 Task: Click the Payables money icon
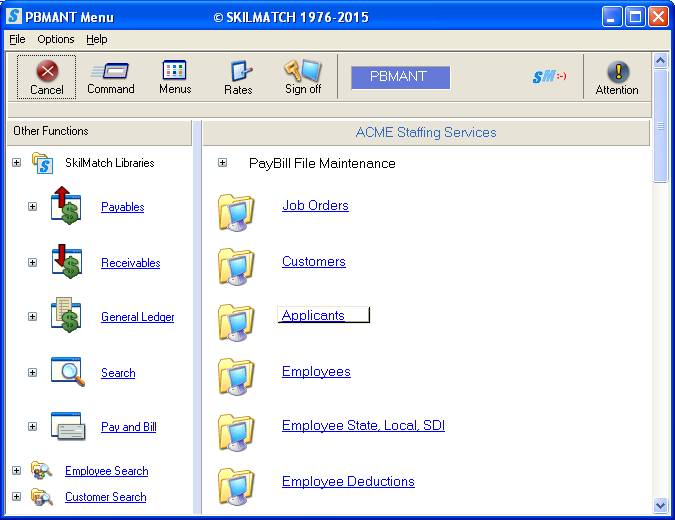(66, 206)
